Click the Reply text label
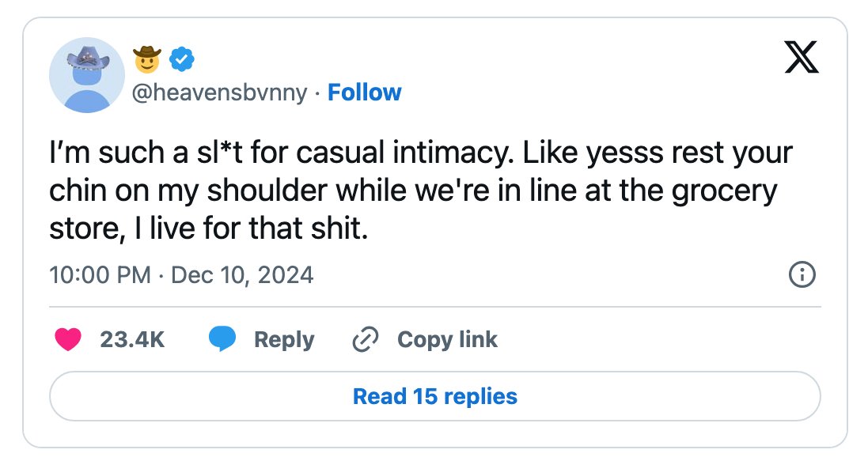 click(284, 340)
